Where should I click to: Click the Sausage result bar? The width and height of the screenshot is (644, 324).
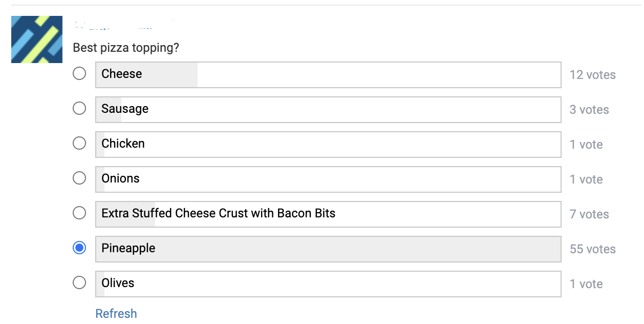328,110
